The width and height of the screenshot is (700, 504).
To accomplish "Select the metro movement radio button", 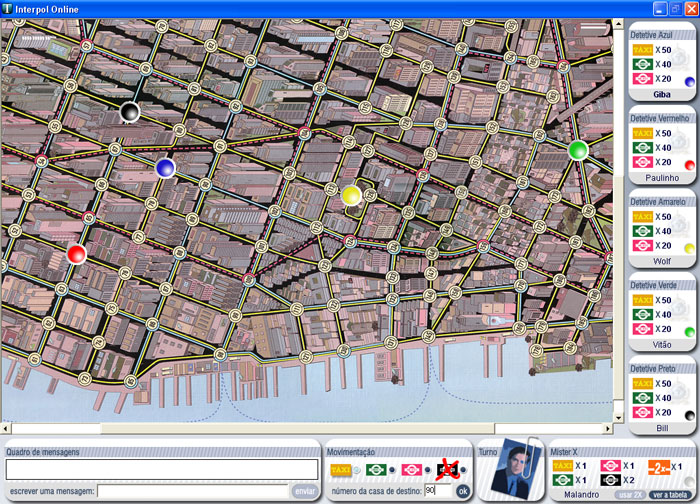I will [x=427, y=471].
